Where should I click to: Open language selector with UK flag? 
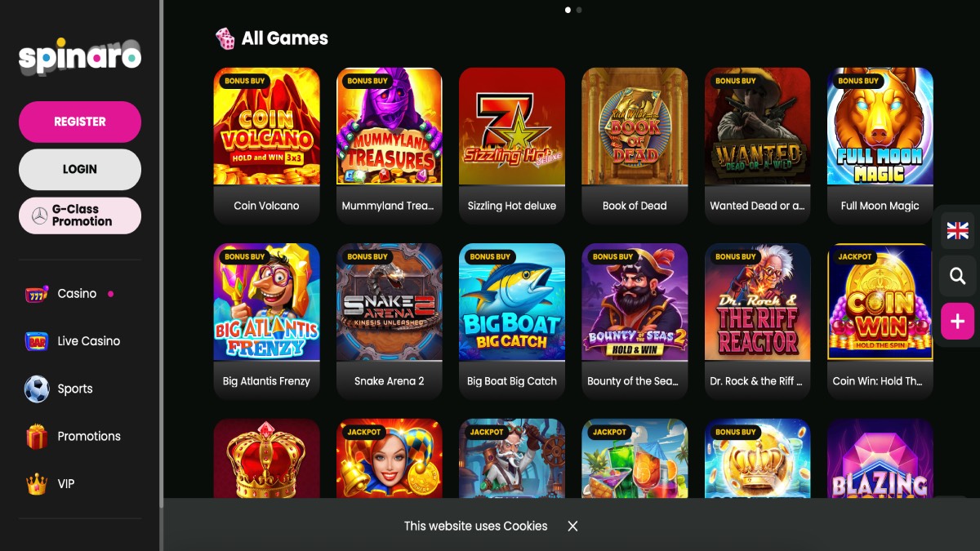tap(957, 231)
